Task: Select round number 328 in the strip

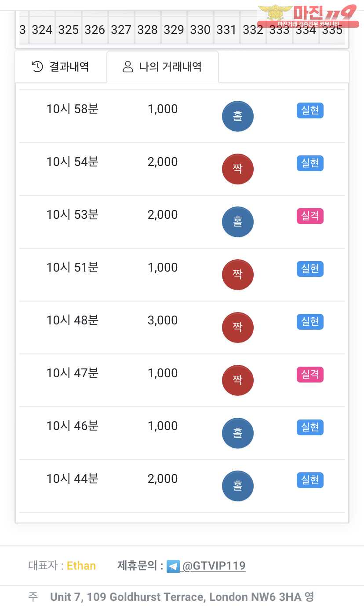Action: 147,30
